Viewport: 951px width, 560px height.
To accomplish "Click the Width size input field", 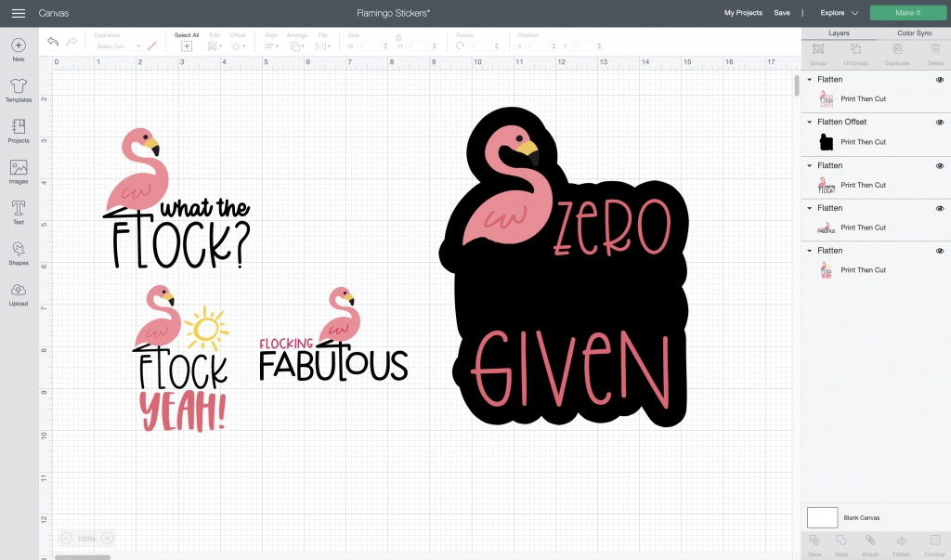I will tap(371, 46).
